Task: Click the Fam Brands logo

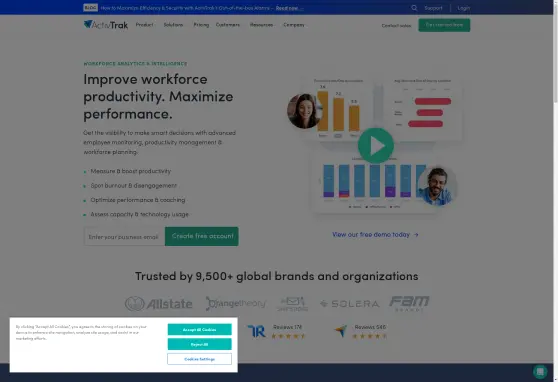Action: [x=409, y=303]
